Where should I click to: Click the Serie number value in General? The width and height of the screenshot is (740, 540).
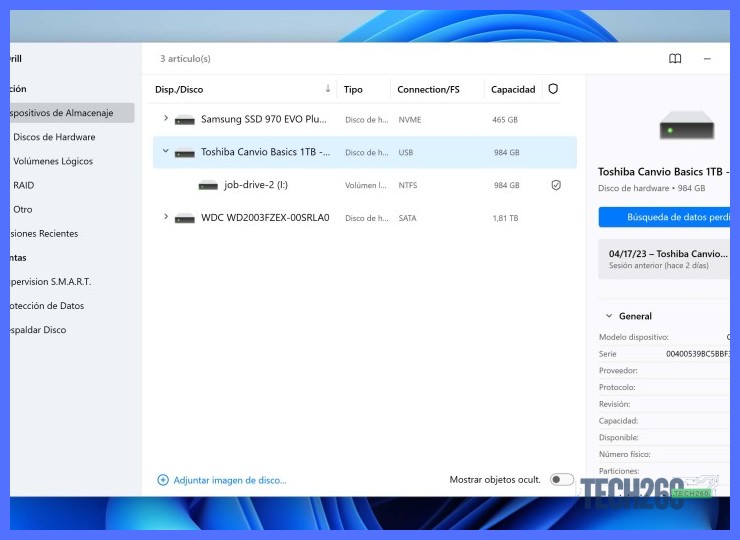click(698, 354)
